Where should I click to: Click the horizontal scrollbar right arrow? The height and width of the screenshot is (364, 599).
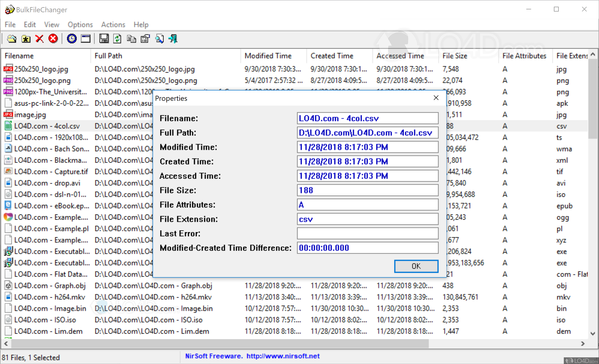(583, 344)
